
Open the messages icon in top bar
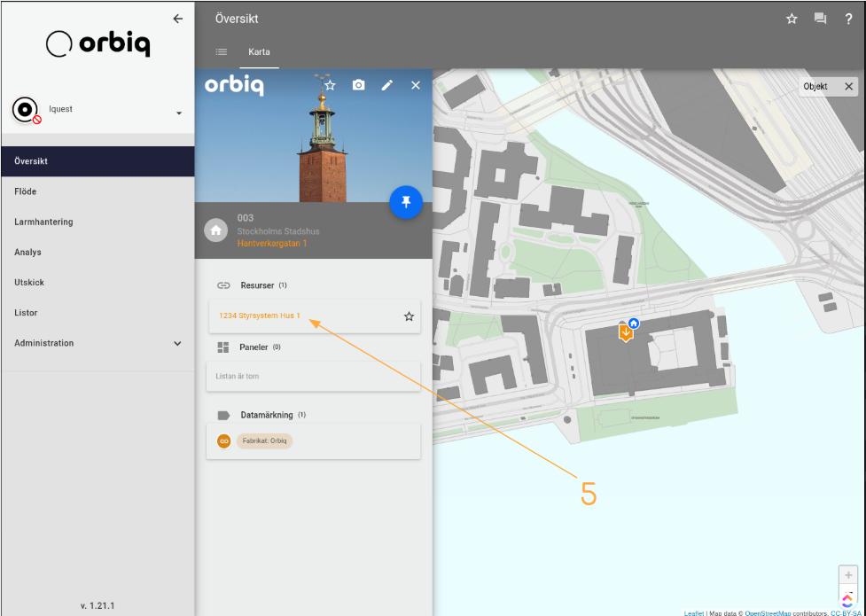point(820,19)
